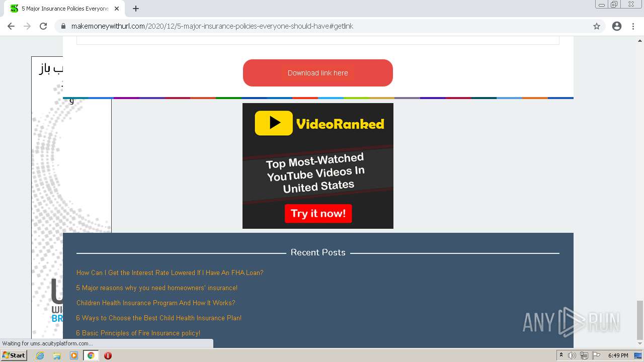644x362 pixels.
Task: Go back to the previous page
Action: pyautogui.click(x=11, y=26)
